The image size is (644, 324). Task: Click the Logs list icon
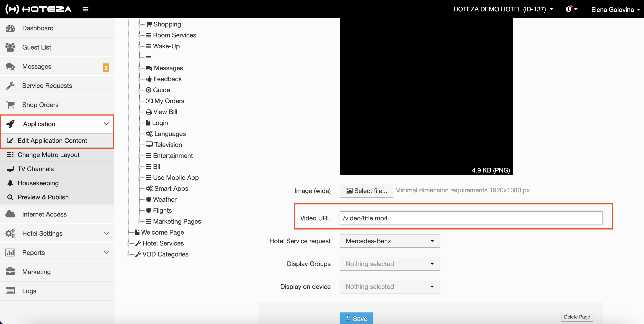(x=10, y=291)
